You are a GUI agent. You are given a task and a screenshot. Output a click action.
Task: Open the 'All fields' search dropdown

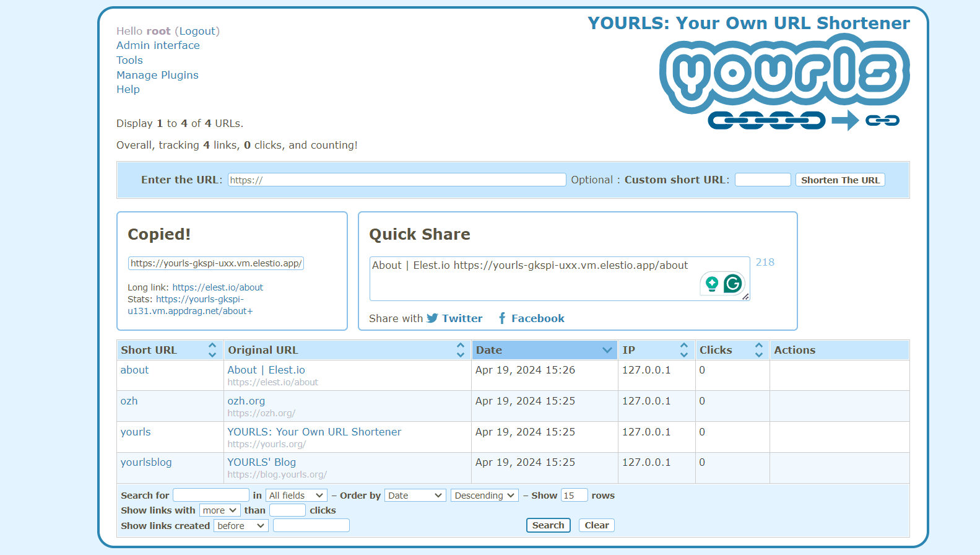click(x=296, y=496)
